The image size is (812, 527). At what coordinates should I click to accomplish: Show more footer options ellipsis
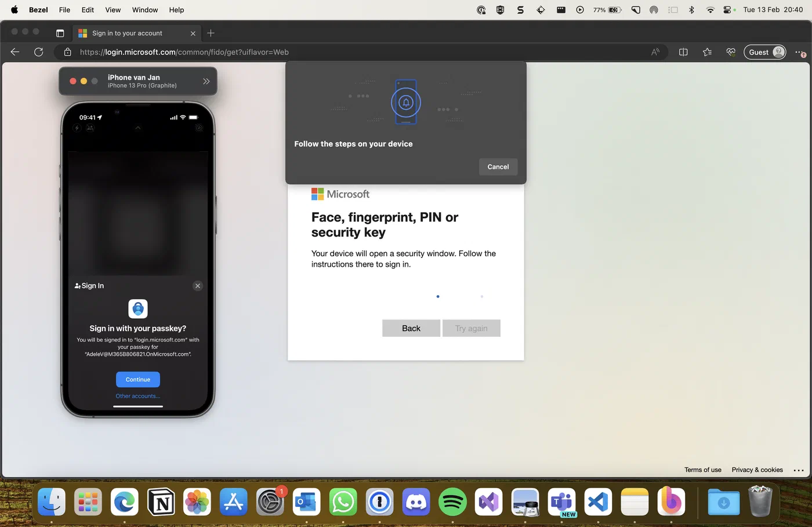(799, 470)
